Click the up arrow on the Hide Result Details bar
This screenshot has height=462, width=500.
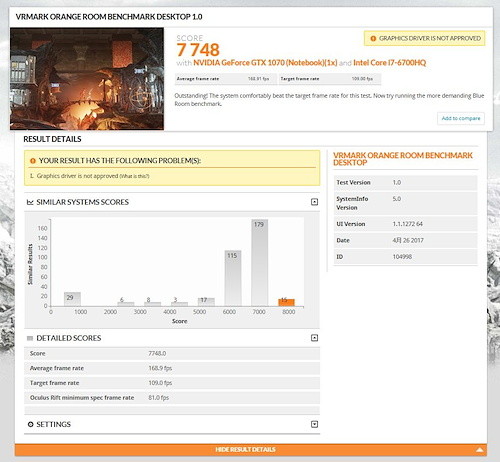point(480,450)
